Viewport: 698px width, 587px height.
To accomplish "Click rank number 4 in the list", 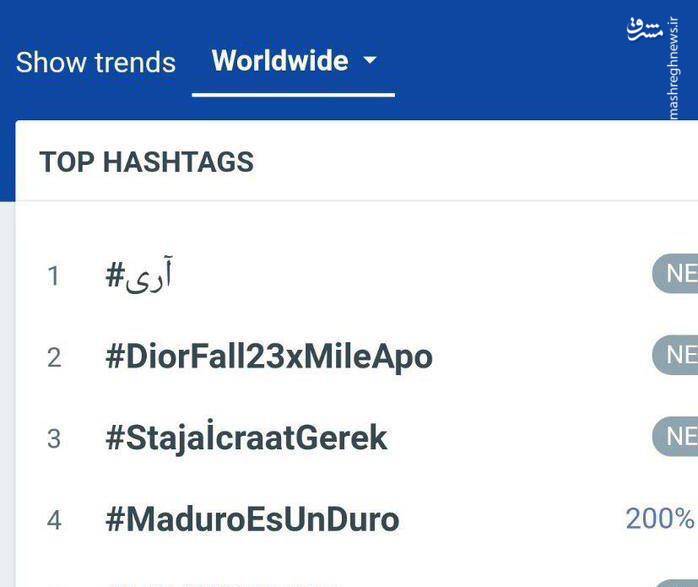I will click(54, 520).
